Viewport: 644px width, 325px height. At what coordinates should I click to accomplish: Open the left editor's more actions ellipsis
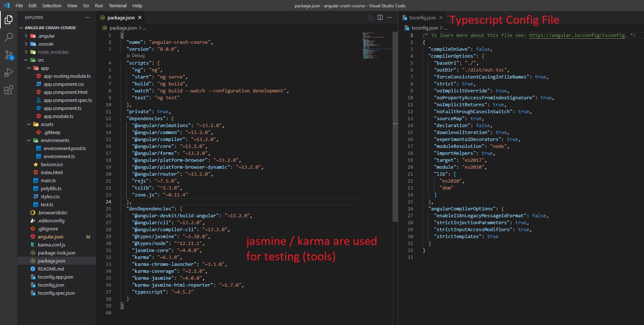click(389, 18)
